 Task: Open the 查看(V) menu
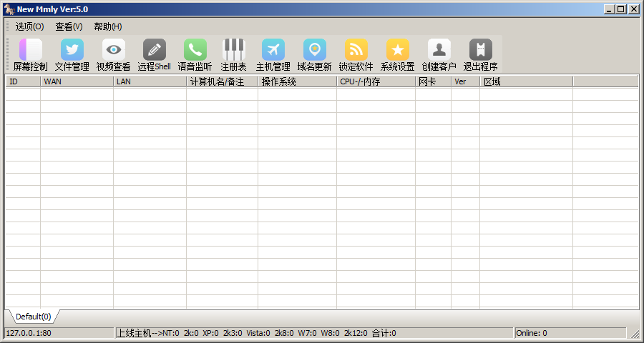pyautogui.click(x=69, y=26)
